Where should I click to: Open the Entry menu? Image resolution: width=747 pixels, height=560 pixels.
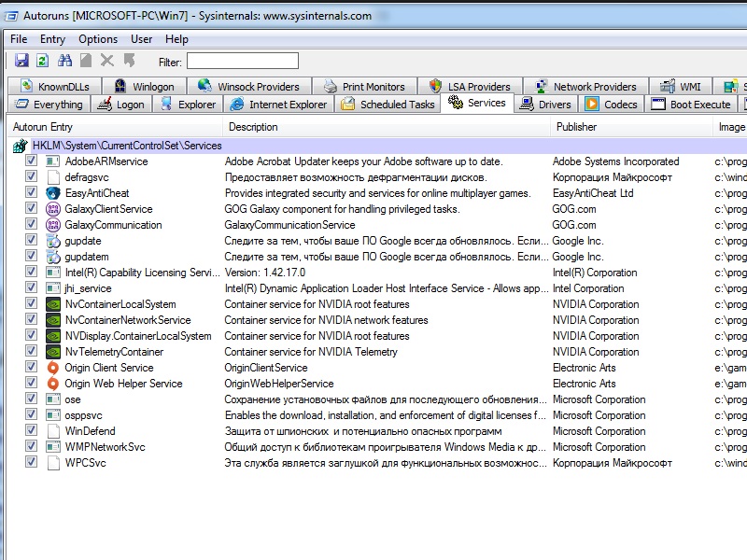point(52,39)
